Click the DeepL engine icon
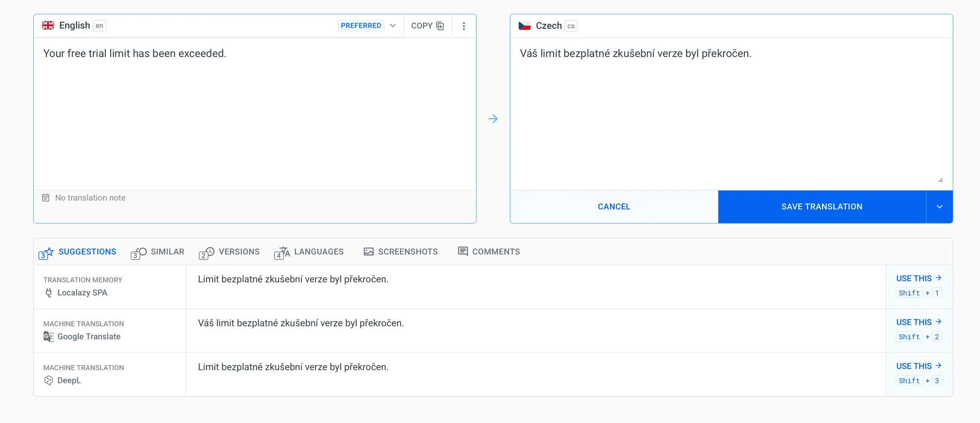 tap(49, 380)
